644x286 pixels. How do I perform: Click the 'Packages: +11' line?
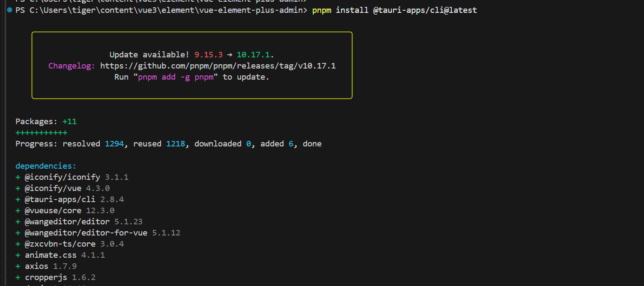coord(46,122)
